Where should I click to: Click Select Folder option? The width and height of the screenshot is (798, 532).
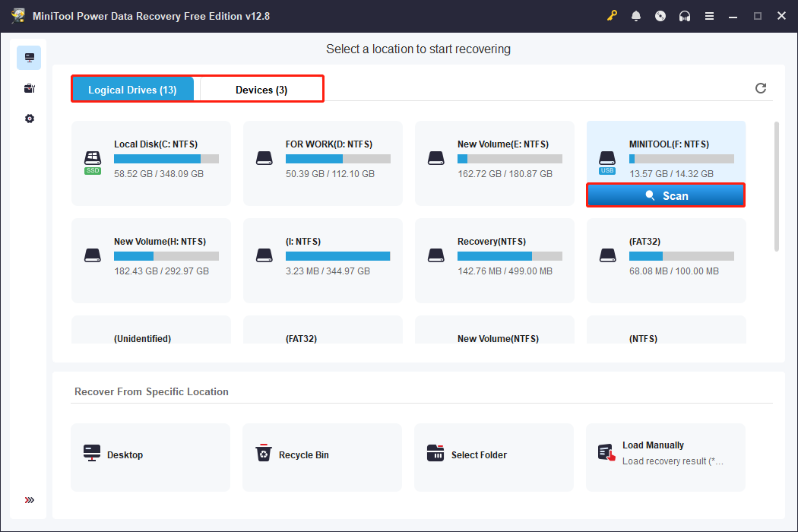494,455
